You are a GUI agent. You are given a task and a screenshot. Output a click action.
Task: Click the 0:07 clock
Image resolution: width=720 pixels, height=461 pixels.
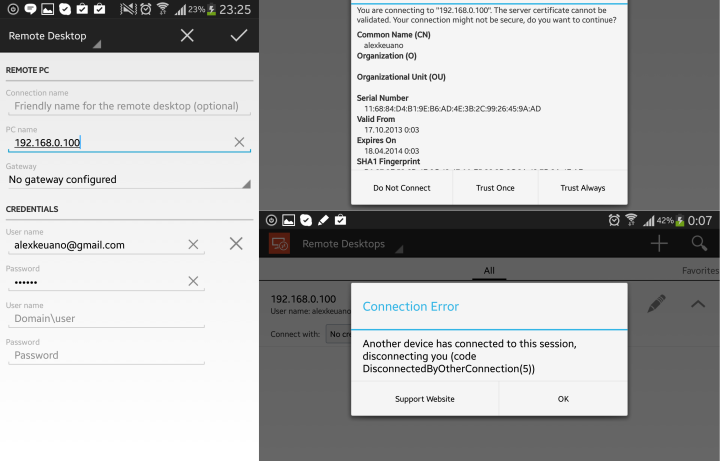pos(700,221)
